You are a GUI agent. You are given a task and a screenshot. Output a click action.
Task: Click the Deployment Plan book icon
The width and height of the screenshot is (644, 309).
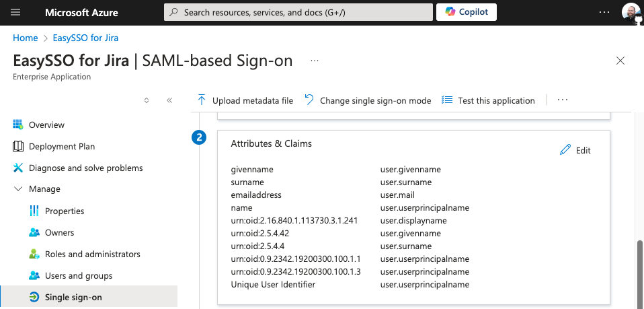point(18,147)
